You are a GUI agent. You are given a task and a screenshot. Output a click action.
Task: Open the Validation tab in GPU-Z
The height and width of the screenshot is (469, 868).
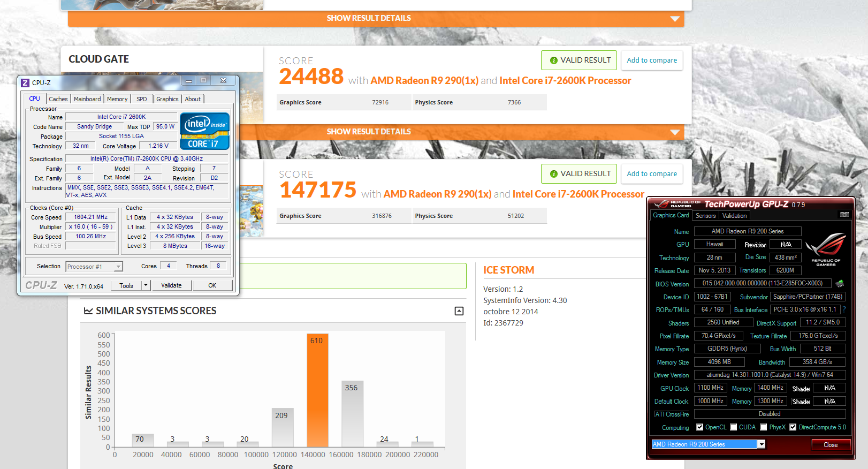pyautogui.click(x=734, y=216)
